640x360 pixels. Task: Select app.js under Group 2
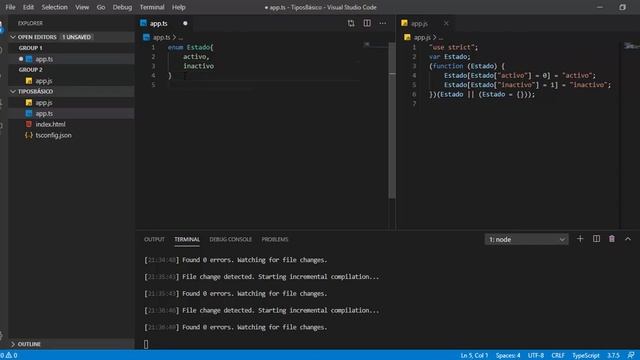(x=71, y=81)
